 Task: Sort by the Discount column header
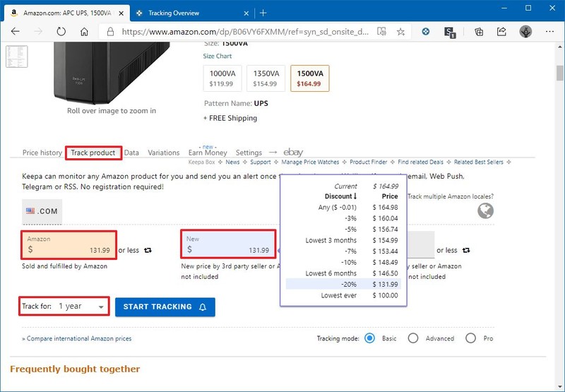(x=340, y=196)
